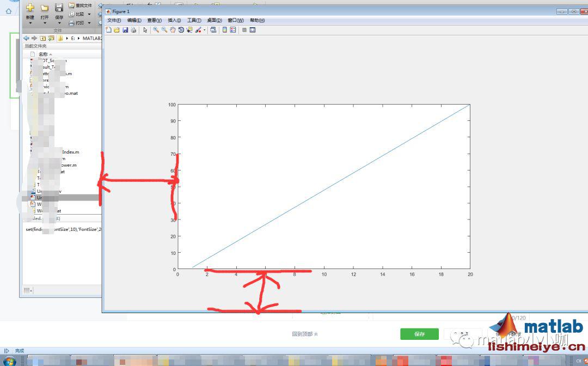Click the plotted blue line in the axes
The height and width of the screenshot is (366, 588).
[331, 186]
